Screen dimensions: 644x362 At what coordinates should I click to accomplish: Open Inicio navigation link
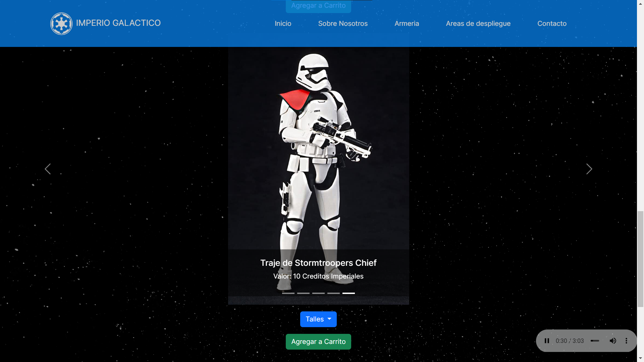point(283,23)
